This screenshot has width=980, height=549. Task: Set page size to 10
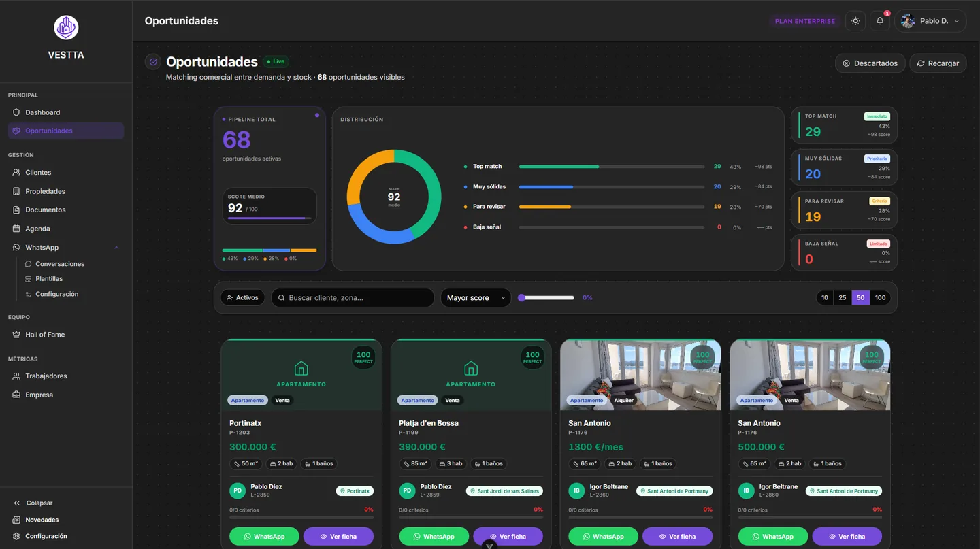[825, 298]
